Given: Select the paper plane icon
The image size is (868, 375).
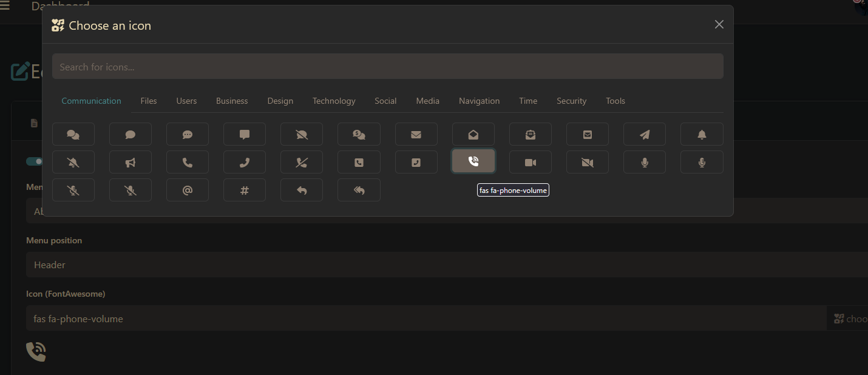Looking at the screenshot, I should (644, 134).
